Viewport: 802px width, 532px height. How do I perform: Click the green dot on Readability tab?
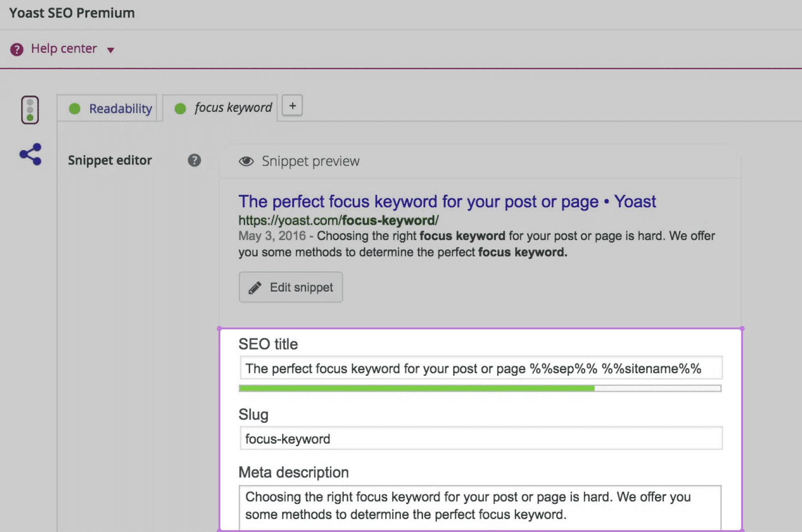pos(75,109)
